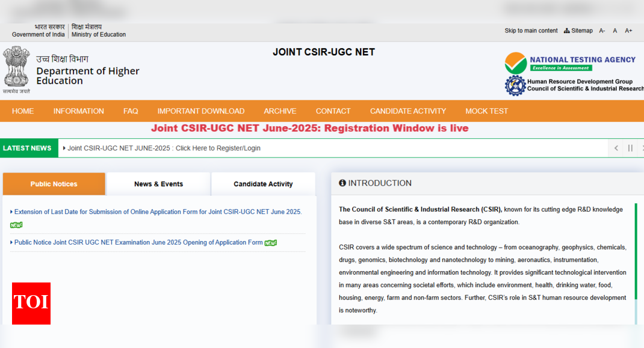Image resolution: width=644 pixels, height=348 pixels.
Task: Open the INFORMATION menu
Action: (x=78, y=111)
